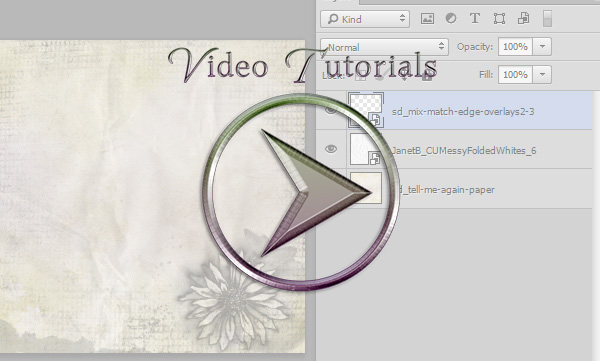Click the Opacity 100% value field

coord(515,47)
